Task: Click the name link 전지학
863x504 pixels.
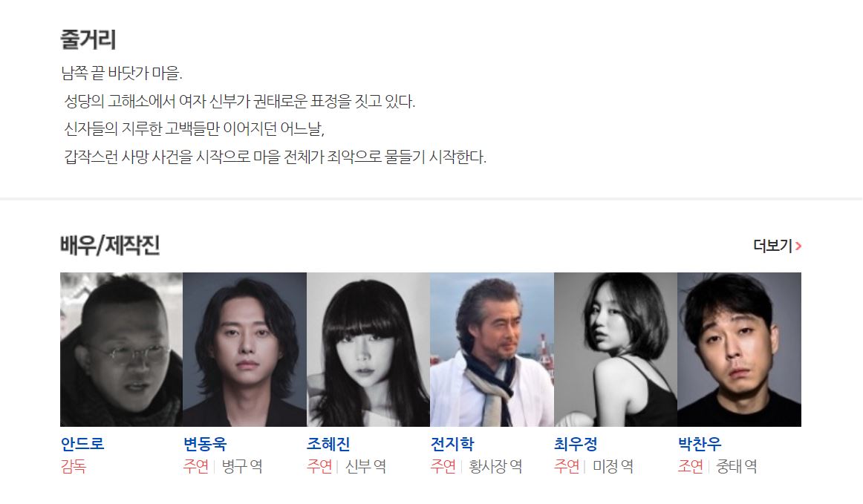Action: 452,443
